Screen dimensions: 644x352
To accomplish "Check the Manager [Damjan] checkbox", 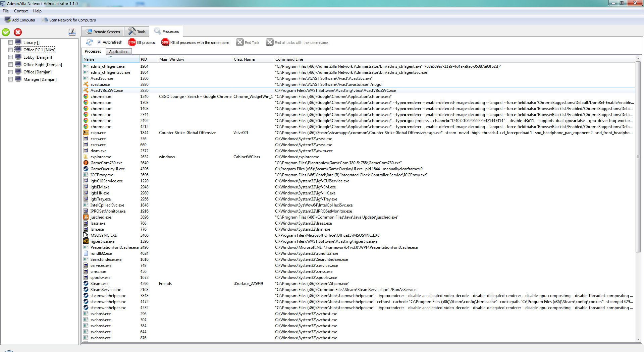I will [x=11, y=79].
